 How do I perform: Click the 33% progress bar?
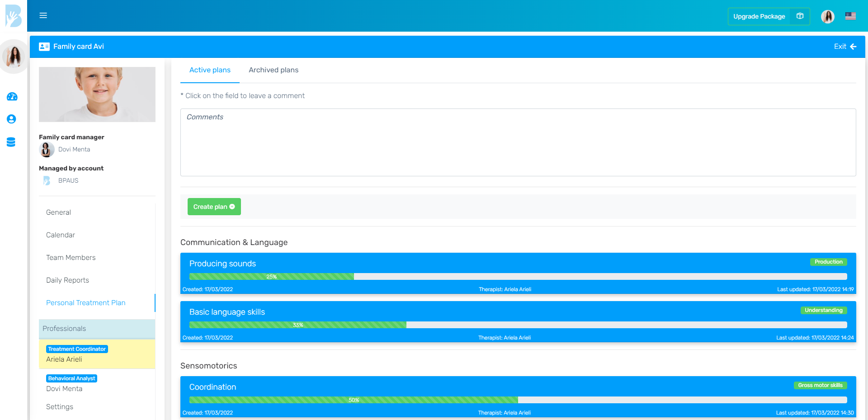(x=297, y=325)
